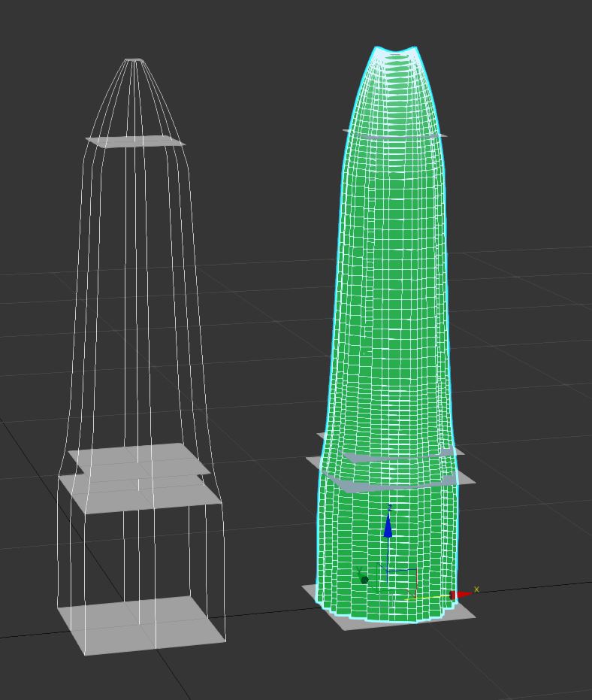This screenshot has width=592, height=700.
Task: Click the lower middle gray plate on green tower
Action: 466,478
